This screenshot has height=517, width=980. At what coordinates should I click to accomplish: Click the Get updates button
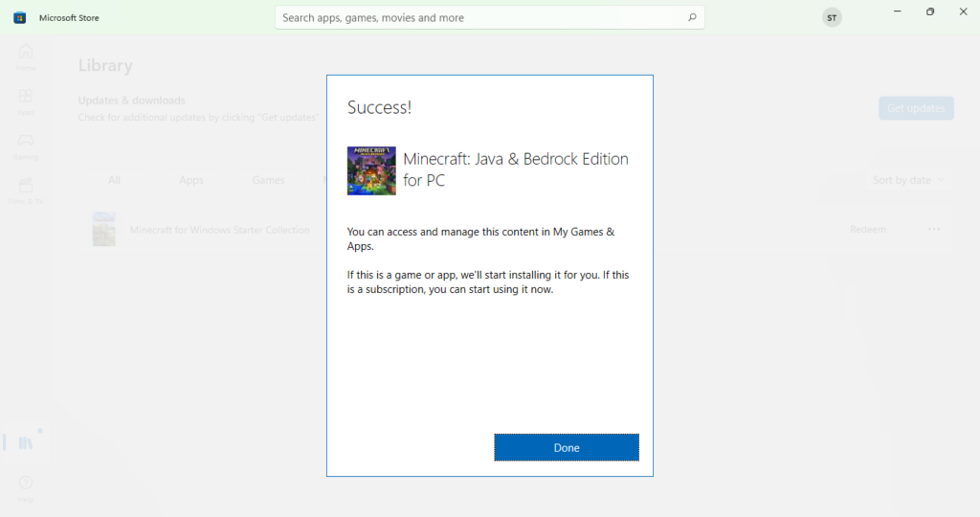pyautogui.click(x=916, y=108)
